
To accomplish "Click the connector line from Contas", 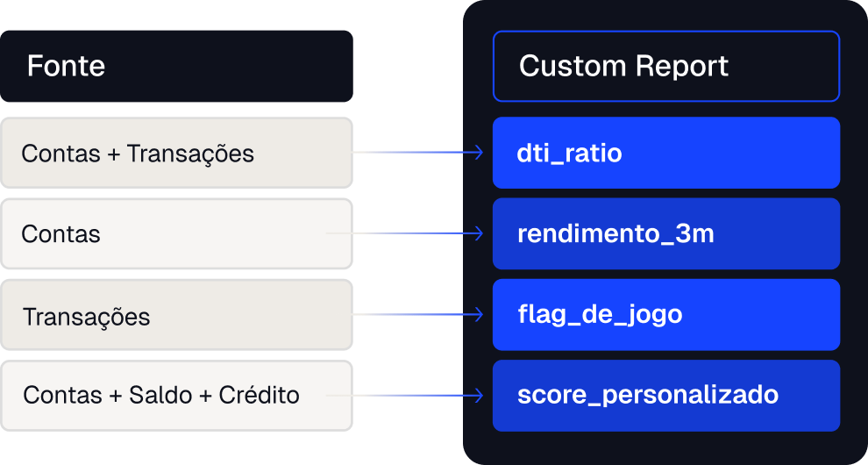I will tap(404, 233).
